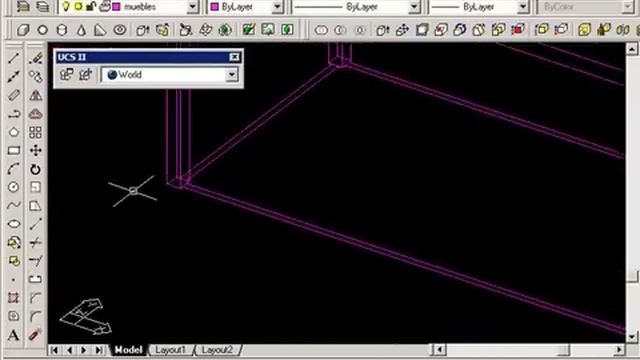The width and height of the screenshot is (640, 360).
Task: Switch to the Model tab
Action: [x=128, y=350]
